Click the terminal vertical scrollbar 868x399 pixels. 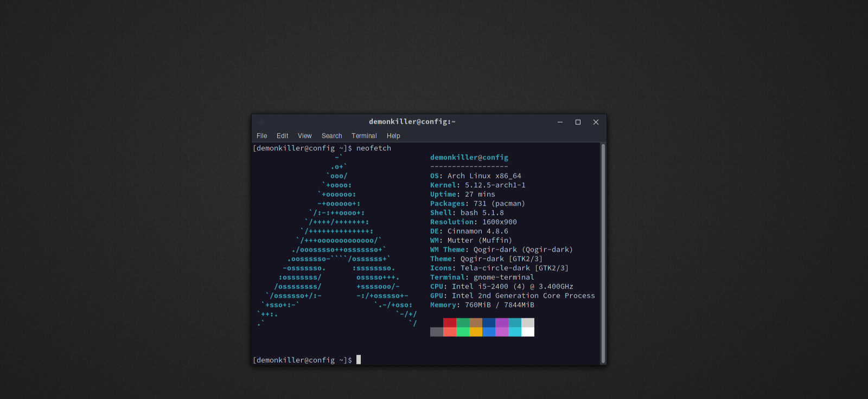click(603, 253)
